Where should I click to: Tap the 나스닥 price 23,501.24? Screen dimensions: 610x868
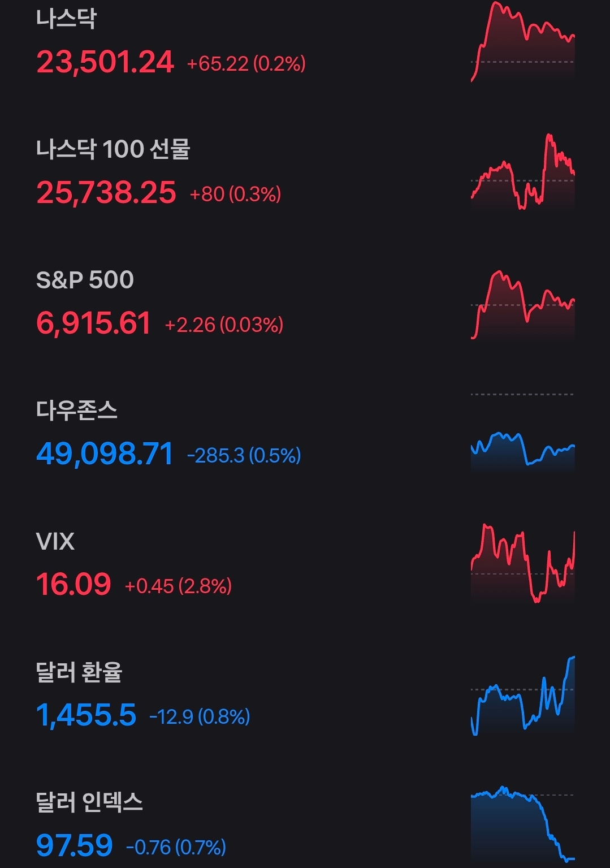(105, 62)
